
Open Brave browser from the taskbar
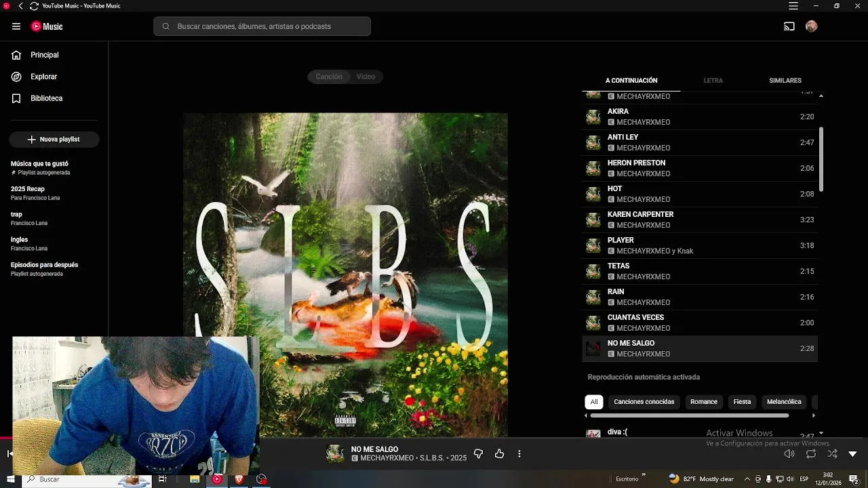[x=239, y=479]
